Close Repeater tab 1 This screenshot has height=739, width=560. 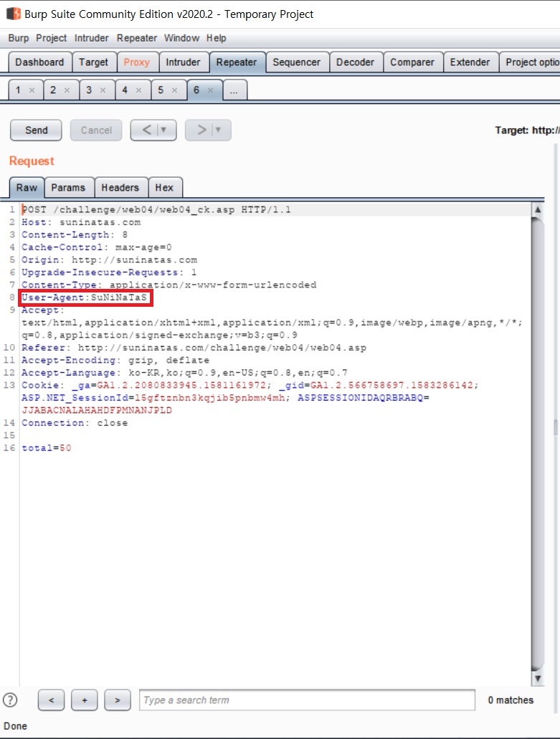point(32,90)
